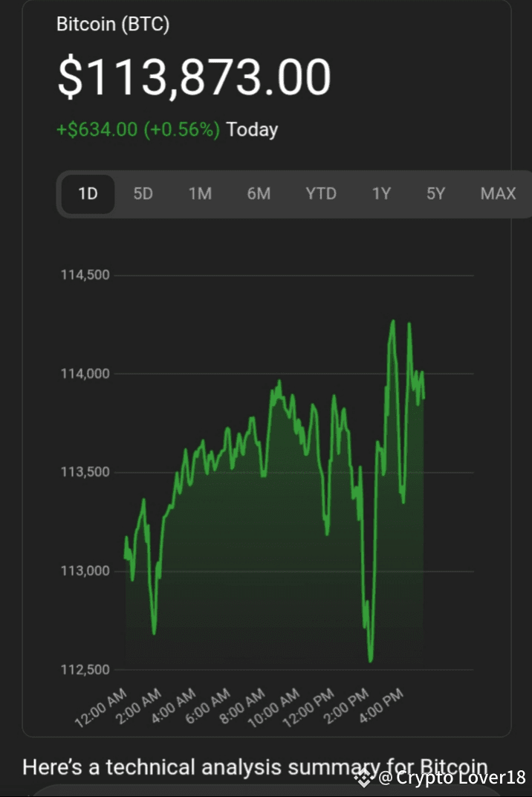Open the 1Y chart view
The height and width of the screenshot is (797, 532).
click(x=381, y=194)
